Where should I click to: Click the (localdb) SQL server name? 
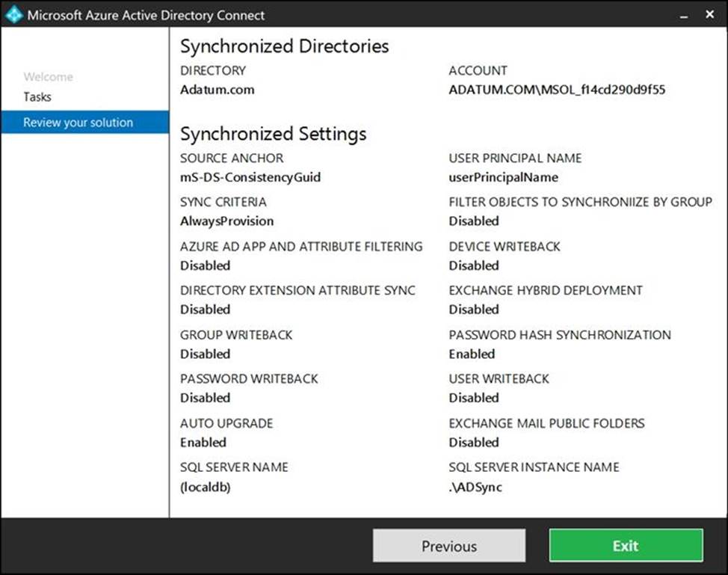[206, 487]
